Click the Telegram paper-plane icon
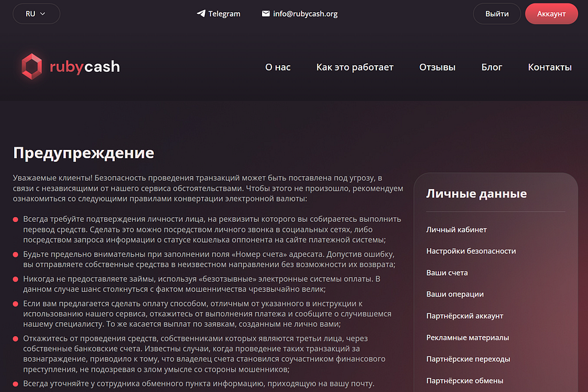The height and width of the screenshot is (392, 588). click(201, 13)
